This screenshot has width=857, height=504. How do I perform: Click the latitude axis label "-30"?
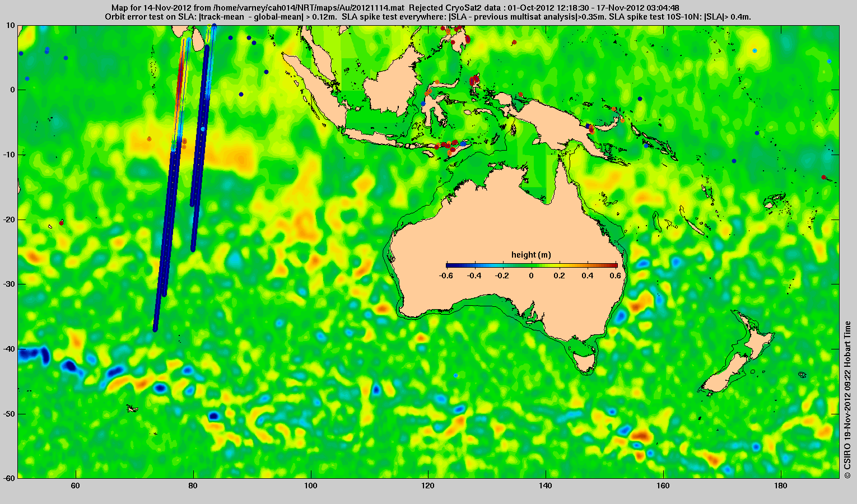click(x=9, y=284)
